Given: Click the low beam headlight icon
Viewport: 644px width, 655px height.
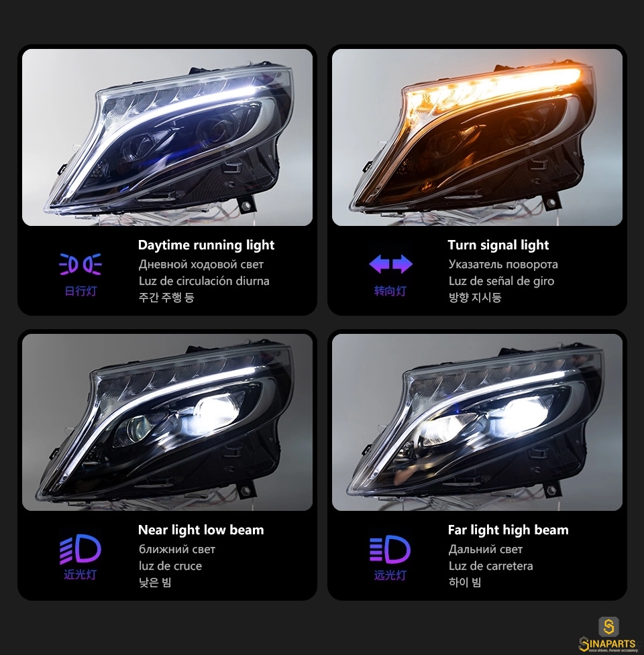Looking at the screenshot, I should pos(80,549).
